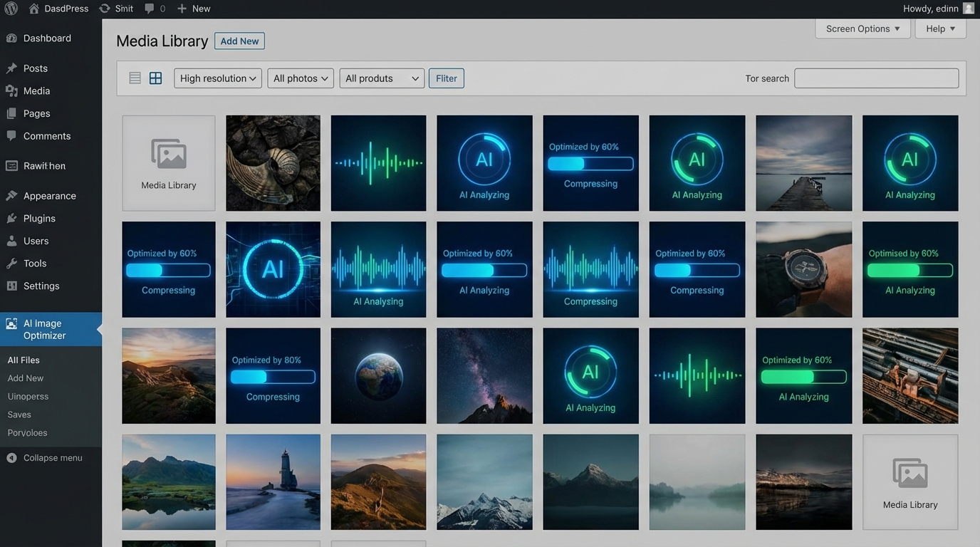Open the comments bubble in the top bar

[150, 8]
